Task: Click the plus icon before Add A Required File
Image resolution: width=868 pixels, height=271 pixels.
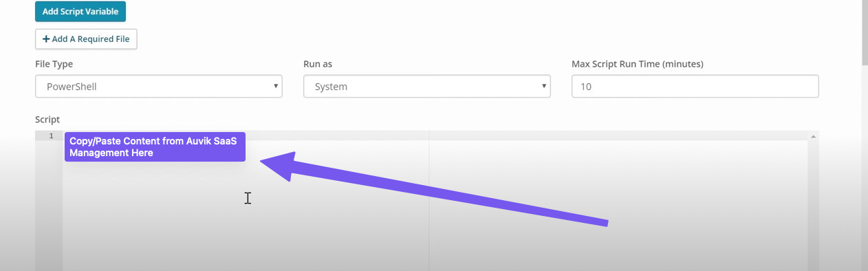Action: (x=46, y=39)
